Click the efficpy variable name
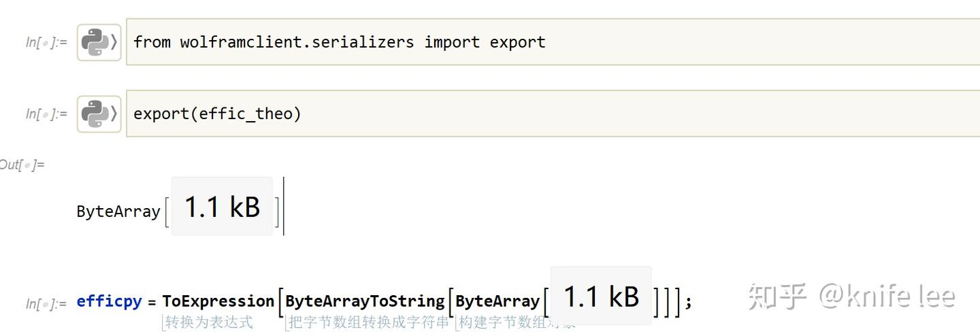This screenshot has width=980, height=336. (x=109, y=301)
